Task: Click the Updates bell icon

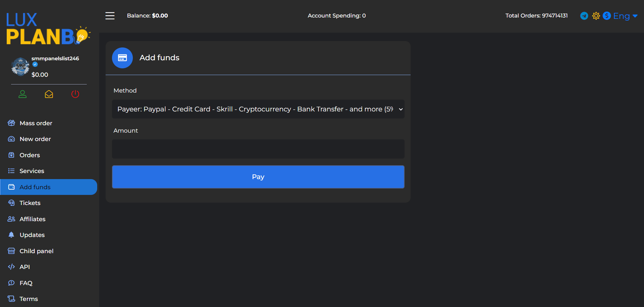Action: pyautogui.click(x=11, y=235)
